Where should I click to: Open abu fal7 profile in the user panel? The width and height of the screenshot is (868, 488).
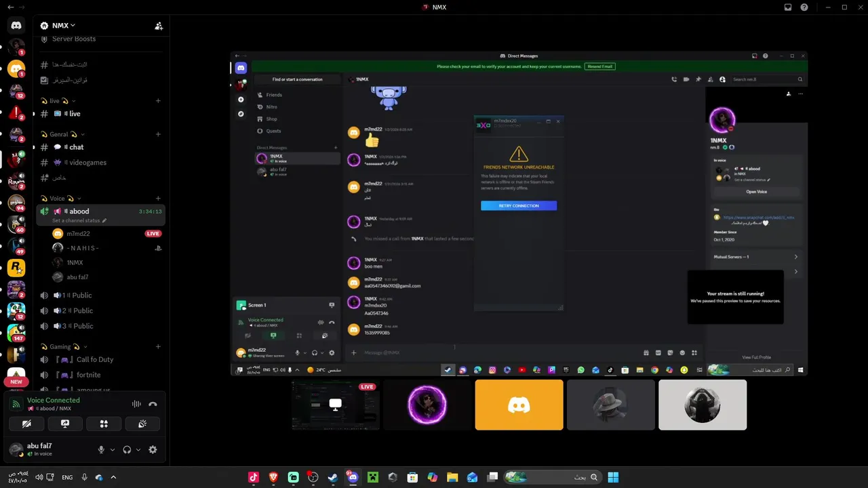[x=39, y=449]
